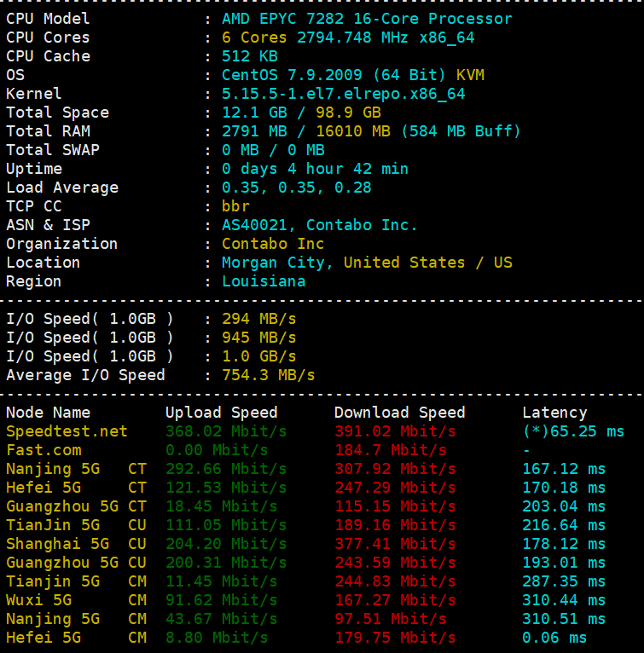644x653 pixels.
Task: Click the latency value 170.18 ms
Action: coord(564,488)
